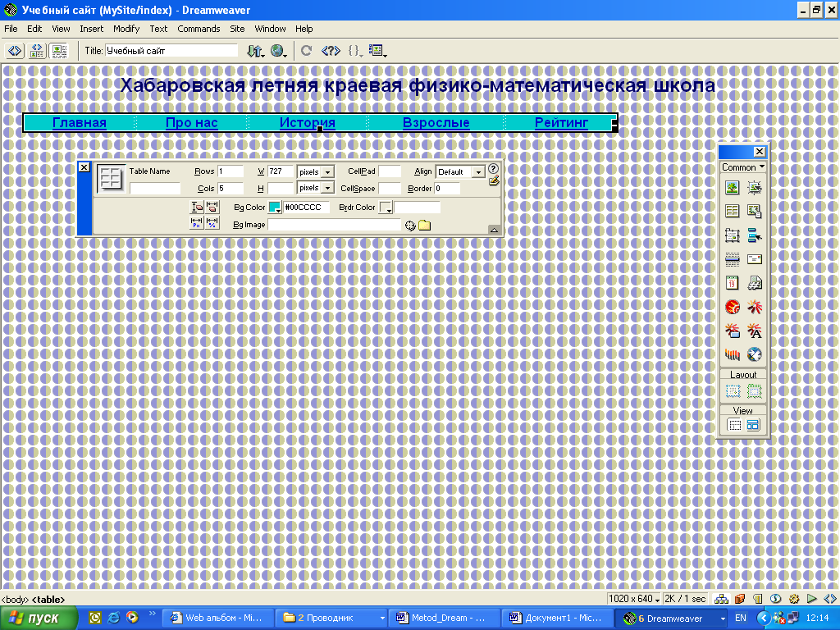Click the Главная link
Screen dimensions: 840x630
(x=80, y=123)
